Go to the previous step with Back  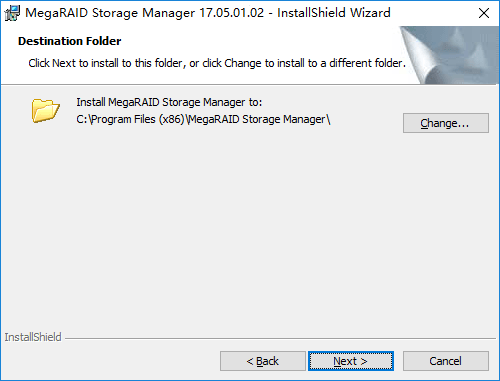pos(263,361)
